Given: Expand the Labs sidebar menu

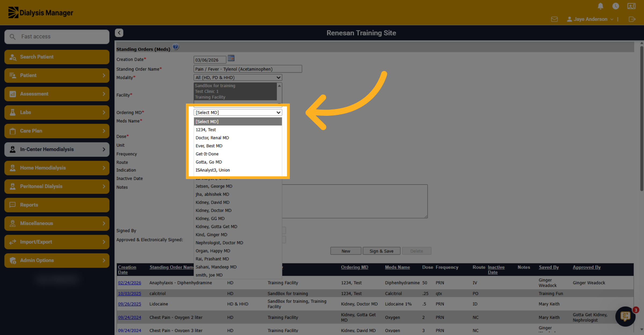Looking at the screenshot, I should 57,112.
